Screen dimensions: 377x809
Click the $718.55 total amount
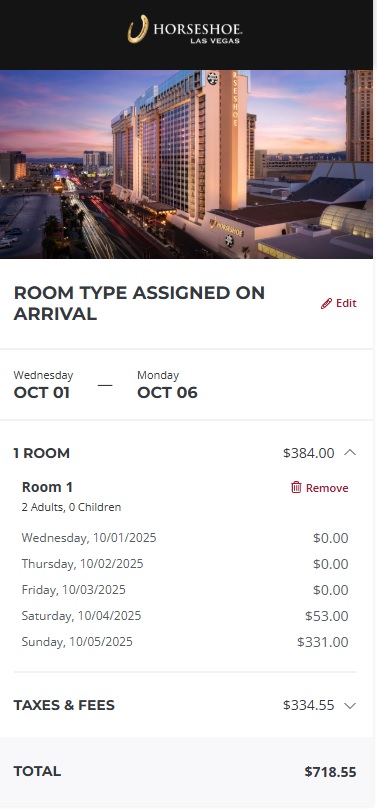coord(330,772)
